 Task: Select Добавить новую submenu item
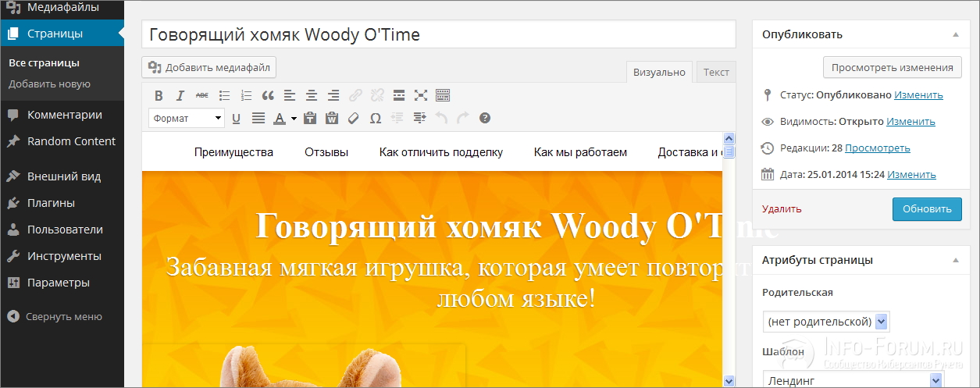point(50,84)
